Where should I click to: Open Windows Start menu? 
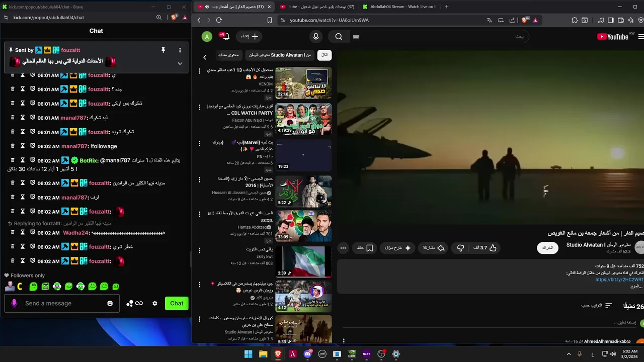[x=248, y=354]
